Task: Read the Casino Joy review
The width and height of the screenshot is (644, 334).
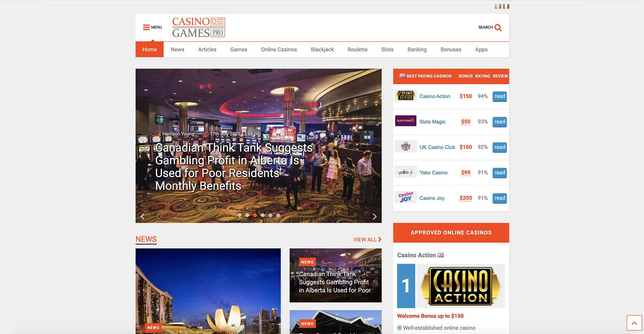Action: pyautogui.click(x=499, y=198)
